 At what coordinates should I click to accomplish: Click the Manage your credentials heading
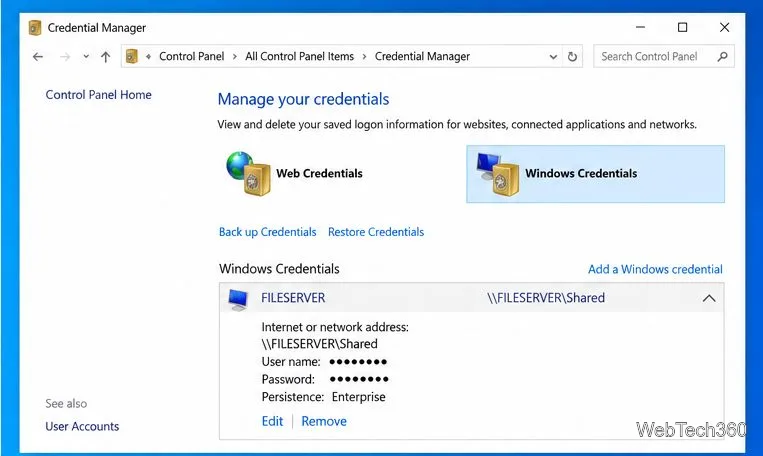coord(303,99)
